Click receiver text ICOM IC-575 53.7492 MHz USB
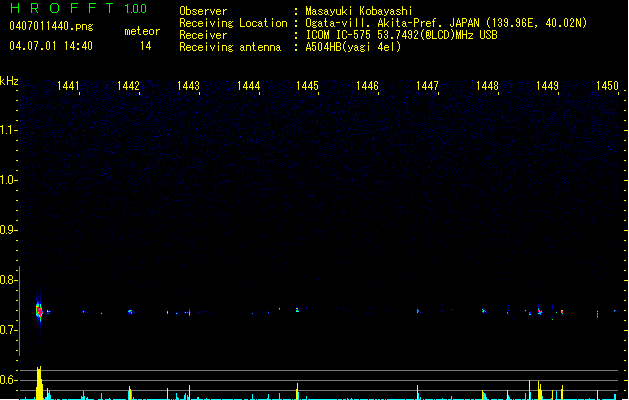Viewport: 629px width, 400px height. (x=401, y=35)
